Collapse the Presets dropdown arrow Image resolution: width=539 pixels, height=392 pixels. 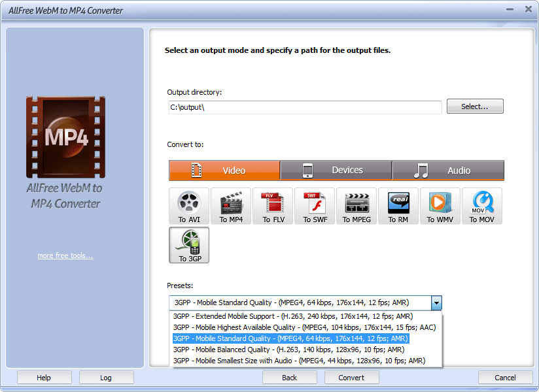click(x=436, y=302)
